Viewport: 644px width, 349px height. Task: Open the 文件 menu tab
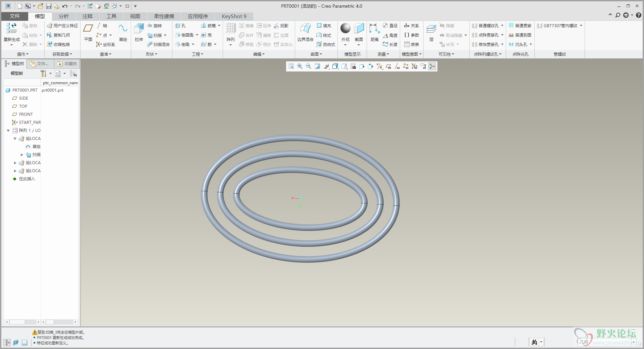[14, 16]
